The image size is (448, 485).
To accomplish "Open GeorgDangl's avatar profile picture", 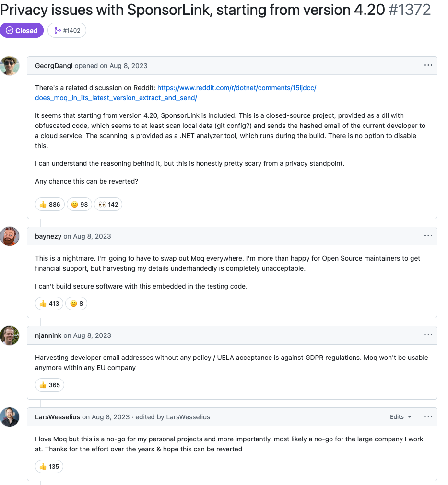I will (x=10, y=66).
